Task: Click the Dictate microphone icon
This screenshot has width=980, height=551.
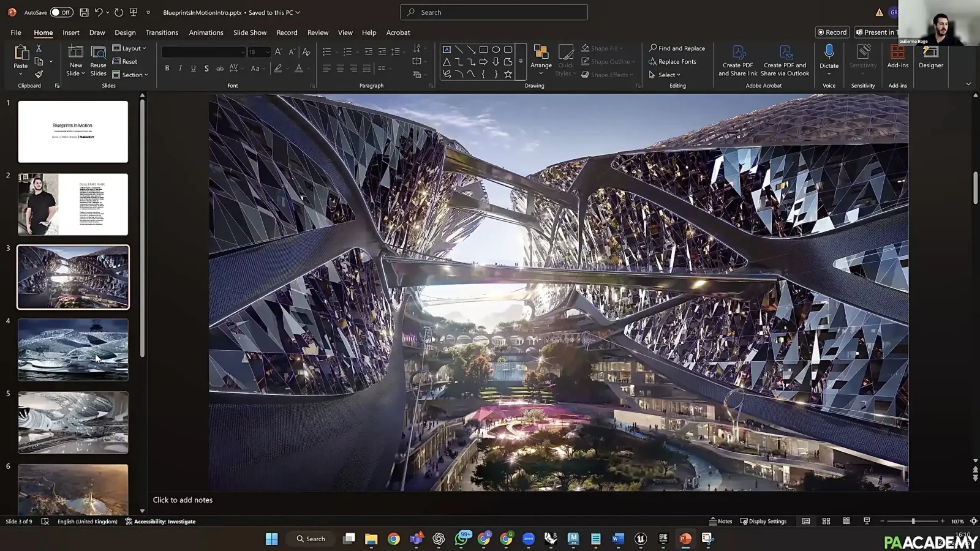Action: point(829,52)
